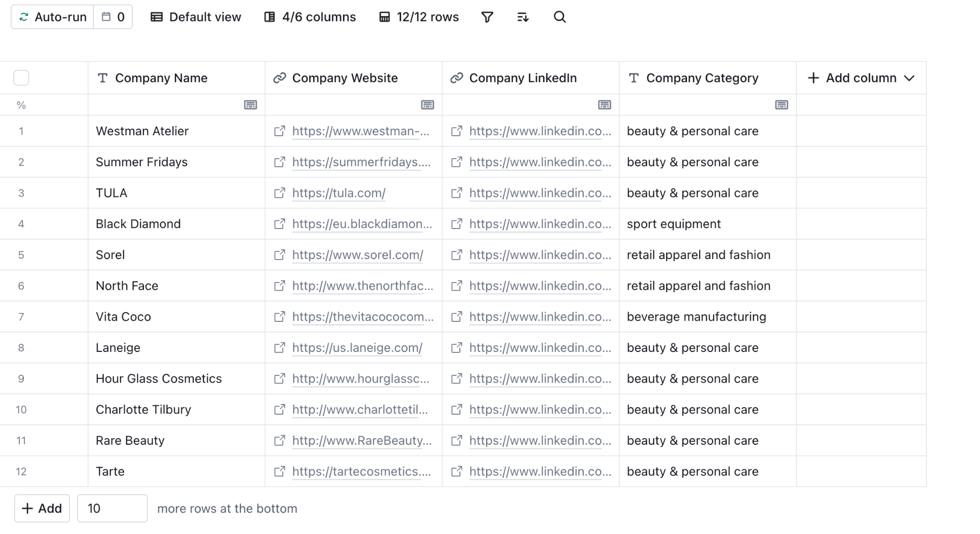980x534 pixels.
Task: Click external-link icon beside thevitacoco URL
Action: point(280,317)
